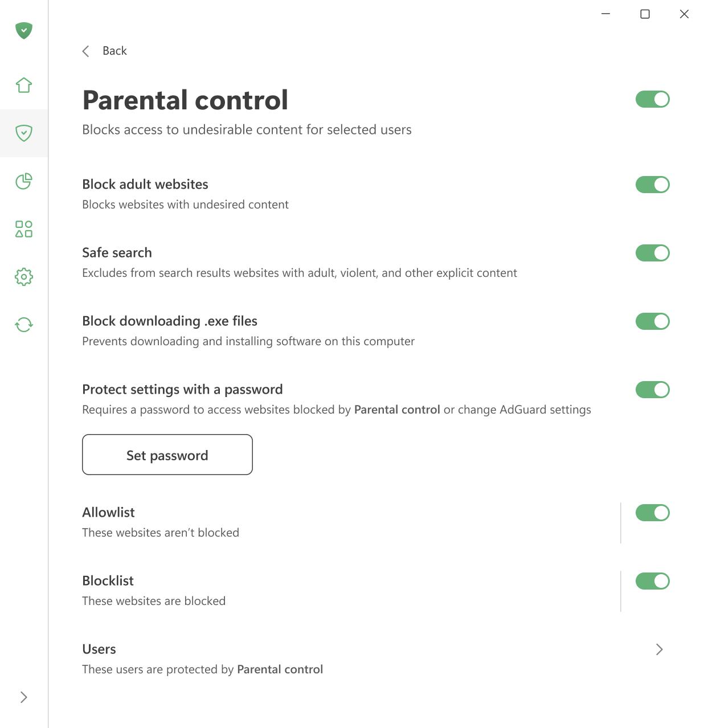This screenshot has width=704, height=728.
Task: Click the back chevron icon
Action: pos(85,51)
